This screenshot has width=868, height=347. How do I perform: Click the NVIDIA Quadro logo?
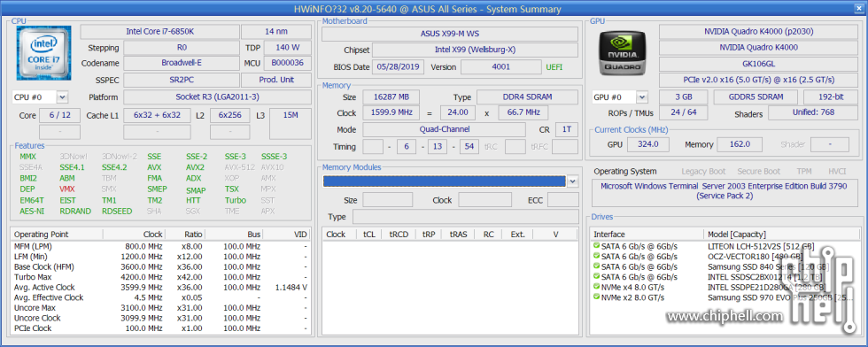click(622, 52)
